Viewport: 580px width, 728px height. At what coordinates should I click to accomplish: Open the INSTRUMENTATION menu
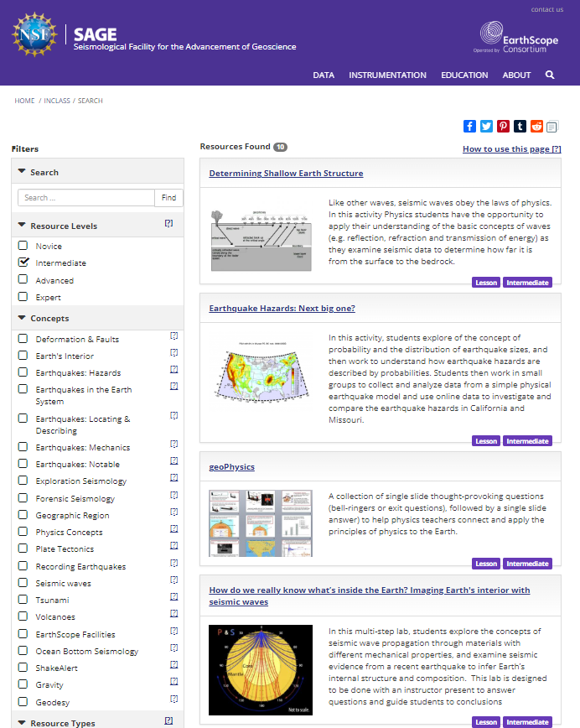[387, 75]
